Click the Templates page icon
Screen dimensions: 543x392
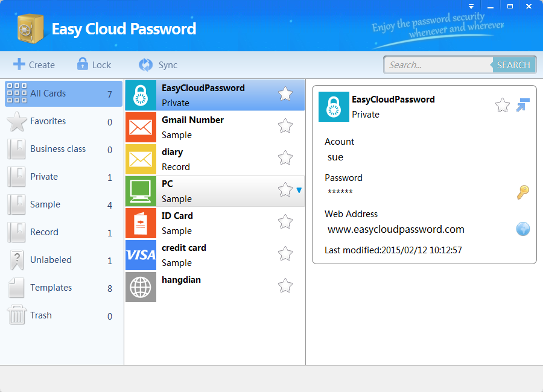[x=16, y=288]
